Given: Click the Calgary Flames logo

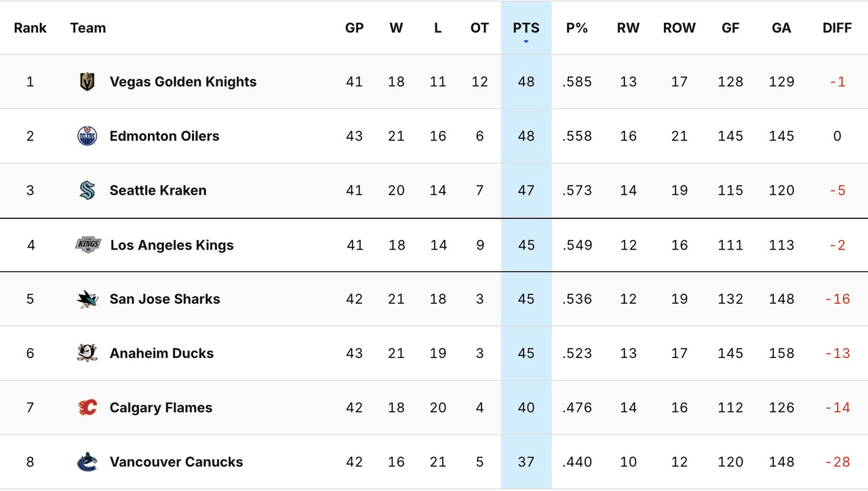Looking at the screenshot, I should pyautogui.click(x=87, y=407).
